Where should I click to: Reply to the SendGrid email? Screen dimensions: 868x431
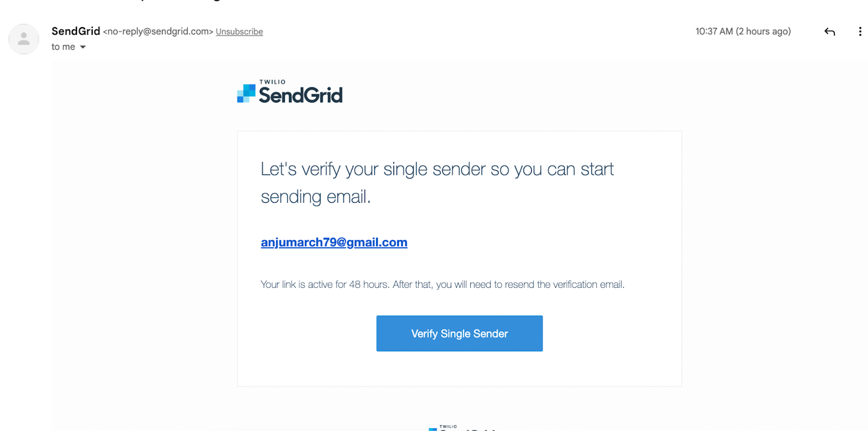pyautogui.click(x=829, y=31)
